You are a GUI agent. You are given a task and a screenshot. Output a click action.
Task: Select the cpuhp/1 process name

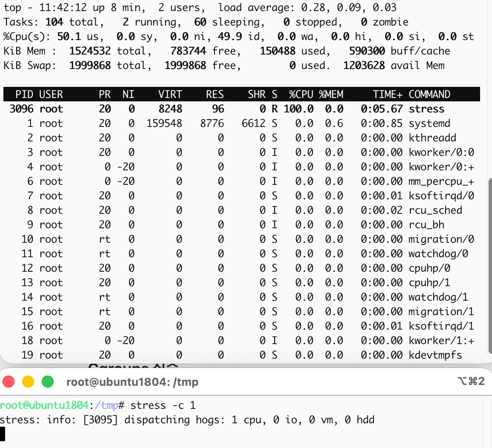point(429,282)
